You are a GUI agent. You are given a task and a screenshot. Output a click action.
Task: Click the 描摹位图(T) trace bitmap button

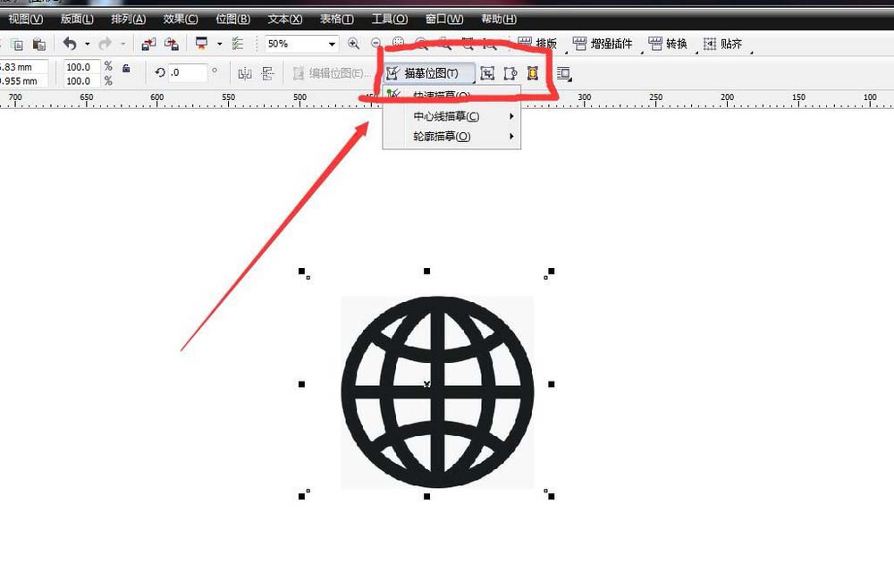pyautogui.click(x=429, y=73)
